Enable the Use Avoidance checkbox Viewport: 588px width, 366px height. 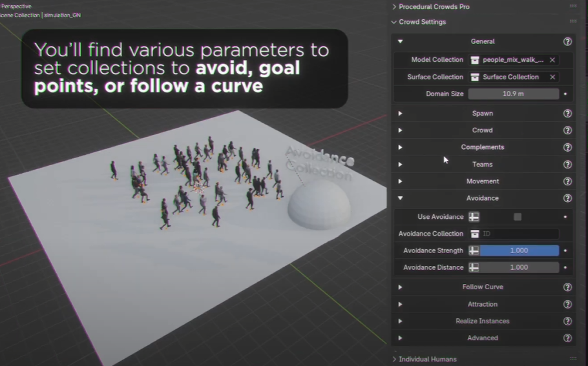[x=518, y=217]
